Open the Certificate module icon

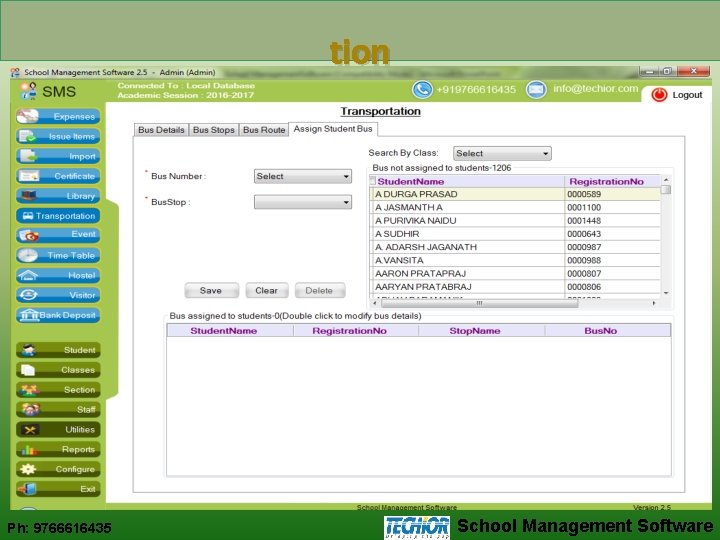(x=28, y=176)
